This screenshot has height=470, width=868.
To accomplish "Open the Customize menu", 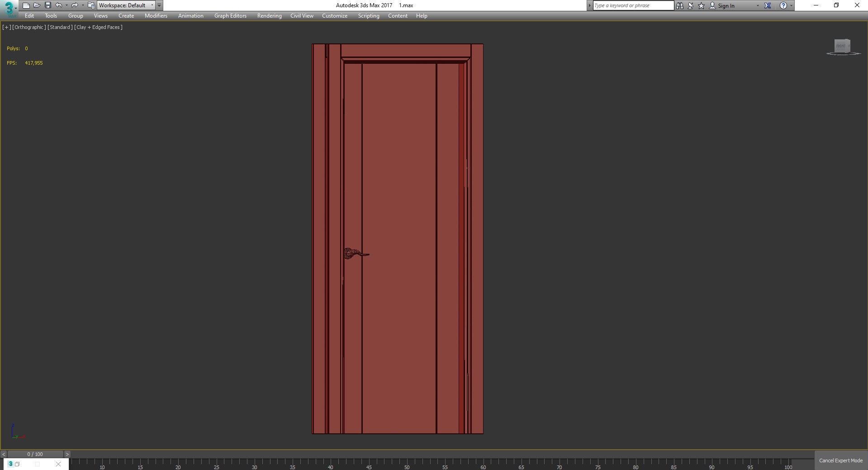I will (x=335, y=16).
